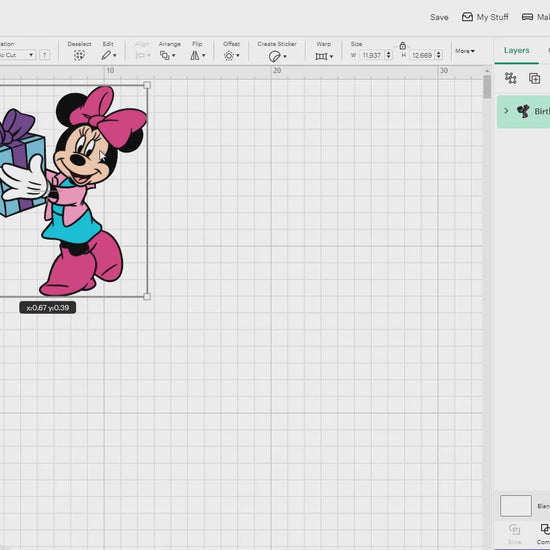Switch to the Layers tab

516,51
